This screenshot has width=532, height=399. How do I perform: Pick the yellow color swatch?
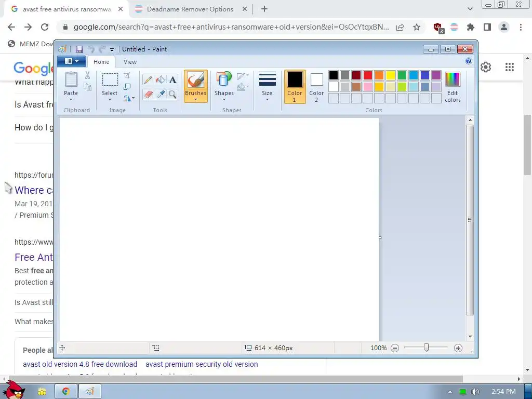click(391, 75)
